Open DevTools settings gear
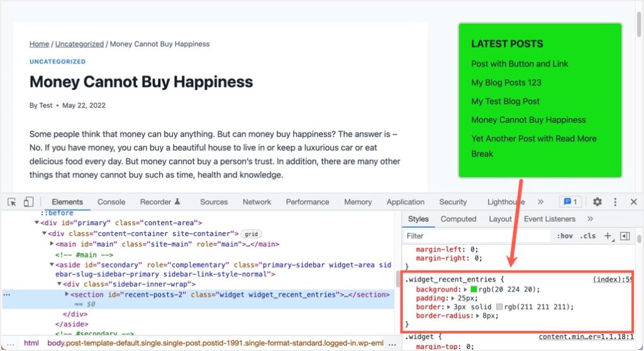This screenshot has height=351, width=644. [597, 202]
